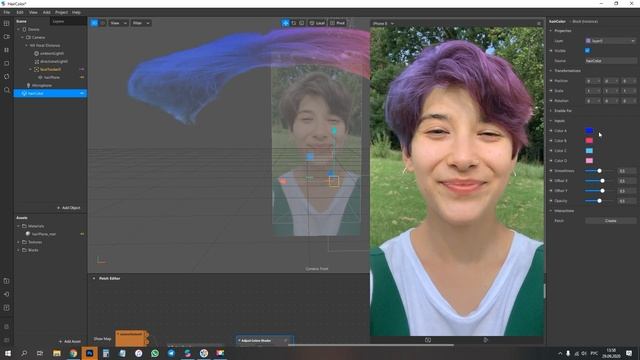Click the search magnifier icon in left toolbar

pyautogui.click(x=7, y=90)
